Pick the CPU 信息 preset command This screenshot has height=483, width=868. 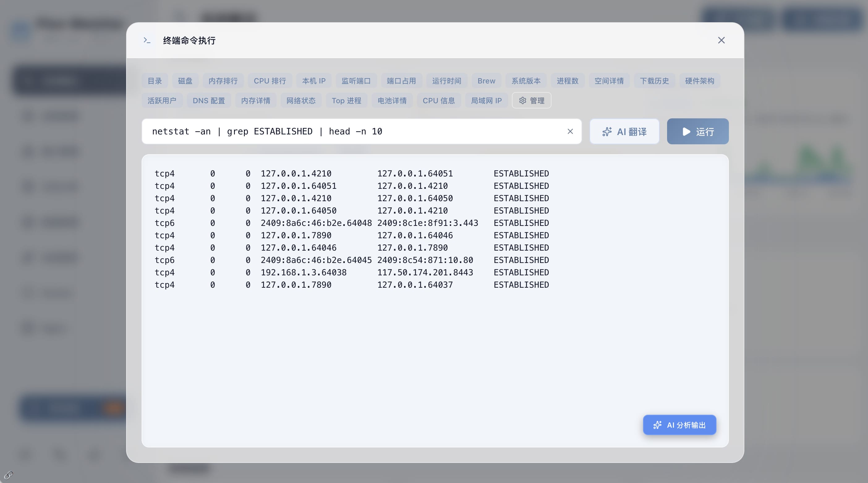[439, 100]
